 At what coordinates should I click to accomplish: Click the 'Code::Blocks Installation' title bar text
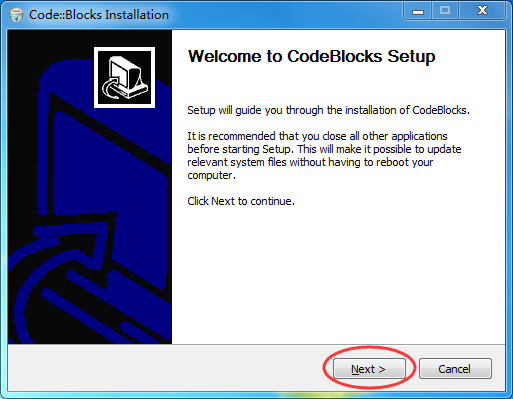(99, 15)
